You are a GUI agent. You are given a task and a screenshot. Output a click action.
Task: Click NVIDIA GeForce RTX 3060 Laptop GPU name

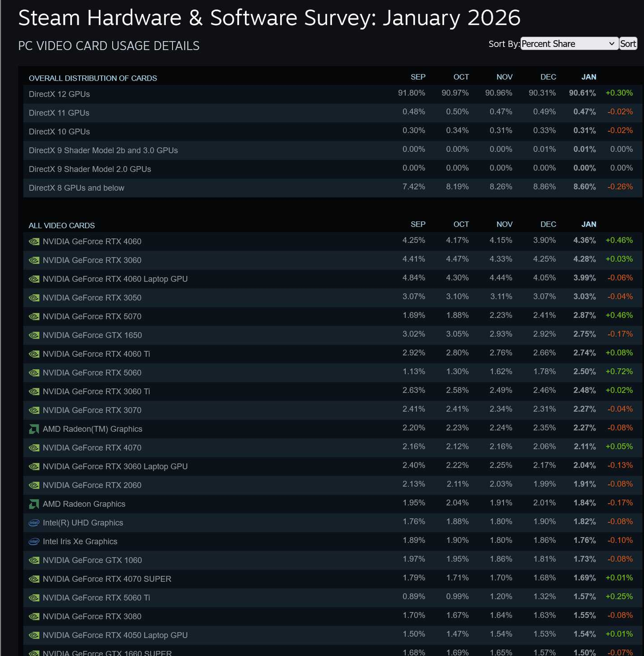pyautogui.click(x=115, y=467)
